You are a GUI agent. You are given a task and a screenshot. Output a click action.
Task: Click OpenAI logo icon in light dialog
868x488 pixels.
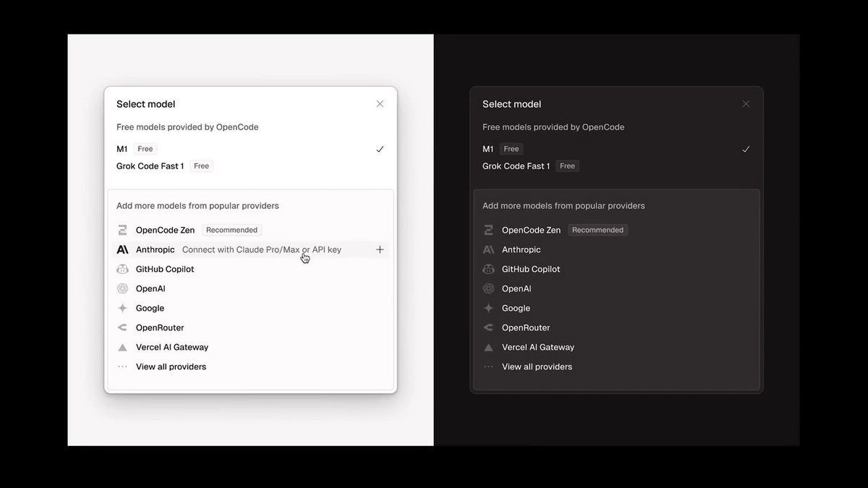pyautogui.click(x=122, y=288)
